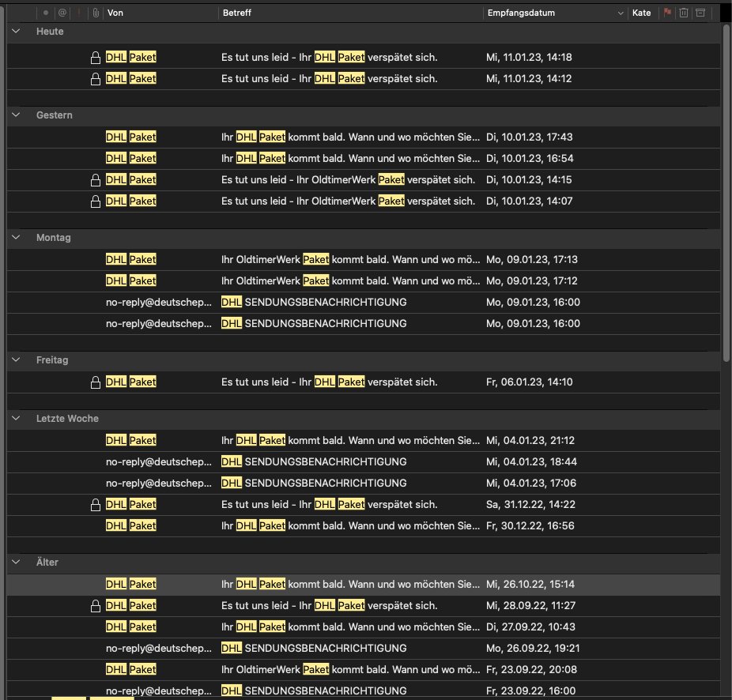This screenshot has height=700, width=732.
Task: Click lock icon on 28.09.22 11:27 email
Action: 95,606
